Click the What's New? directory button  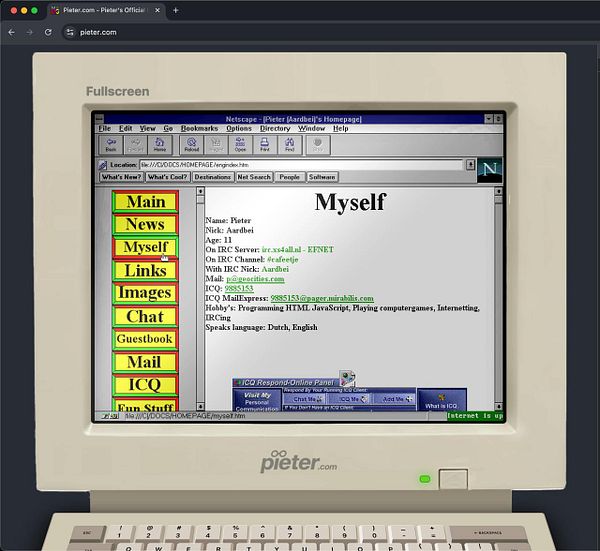point(122,177)
